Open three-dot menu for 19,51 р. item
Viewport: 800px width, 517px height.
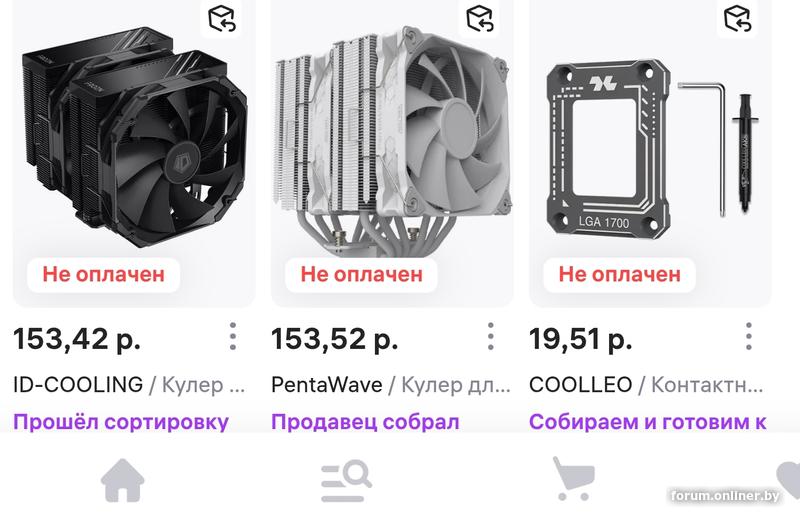coord(748,336)
